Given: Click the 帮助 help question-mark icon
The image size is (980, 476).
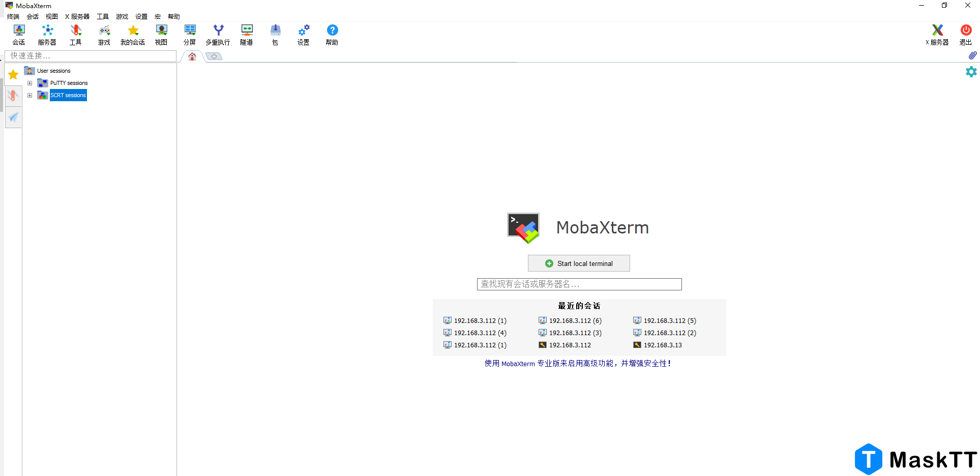Looking at the screenshot, I should (332, 35).
